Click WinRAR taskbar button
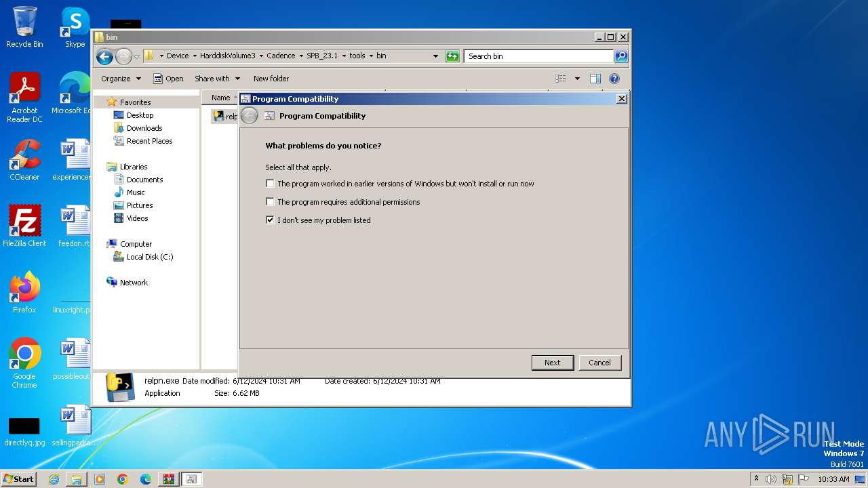 point(168,479)
